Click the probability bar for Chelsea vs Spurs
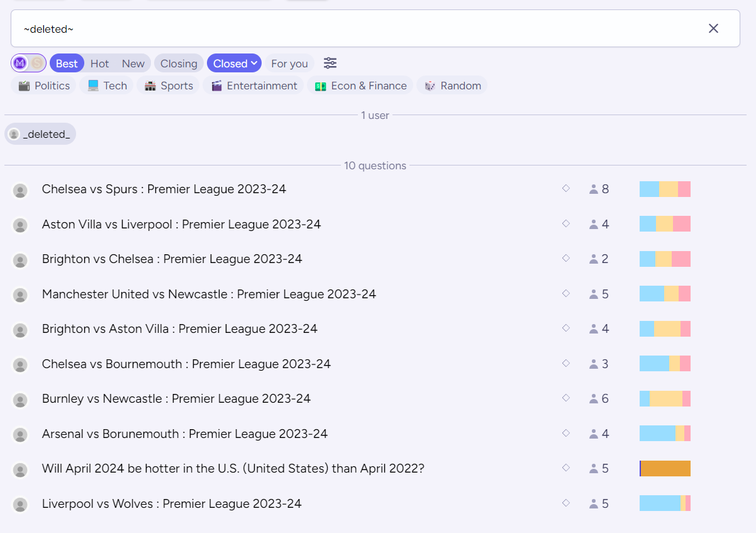Viewport: 756px width, 533px height. [x=665, y=189]
